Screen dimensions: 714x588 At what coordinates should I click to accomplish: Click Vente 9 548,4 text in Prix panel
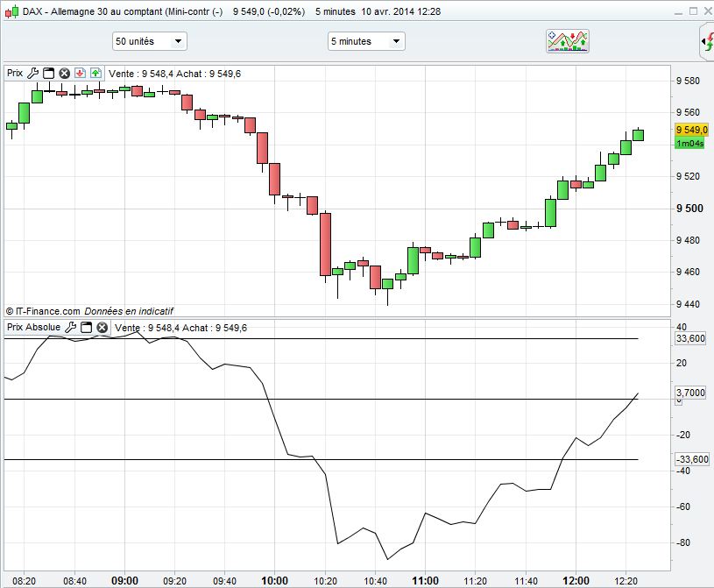tap(141, 74)
